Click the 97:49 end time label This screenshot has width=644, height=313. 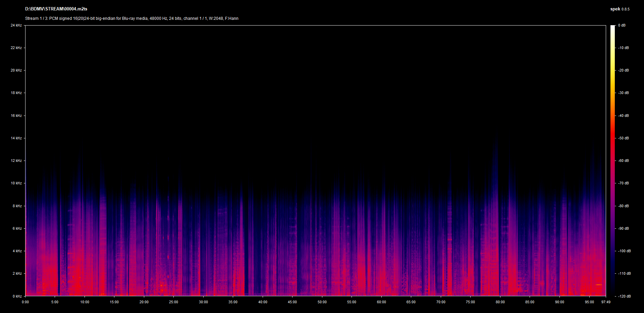(x=606, y=302)
